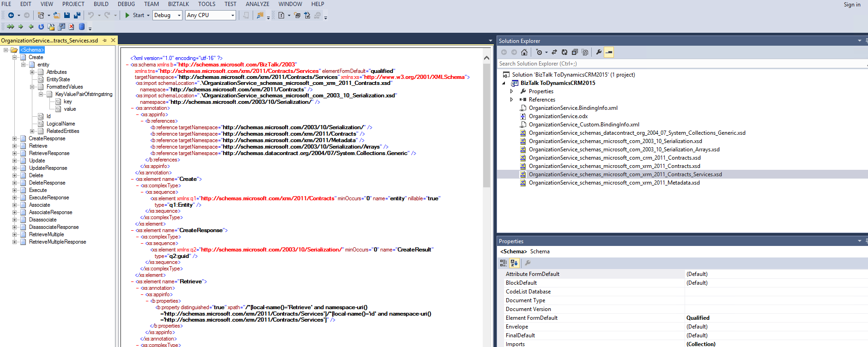Click the Home icon in Solution Explorer

[524, 52]
